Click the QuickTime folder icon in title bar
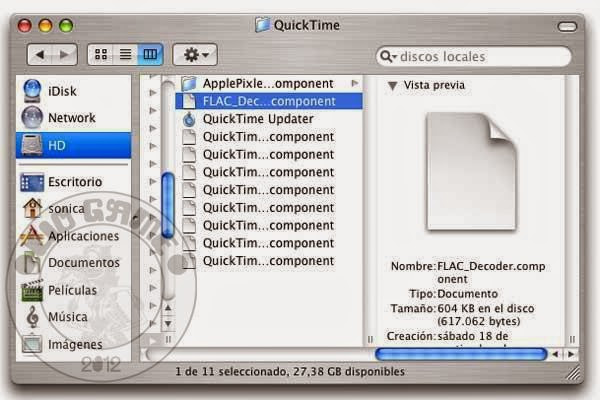 click(x=262, y=25)
